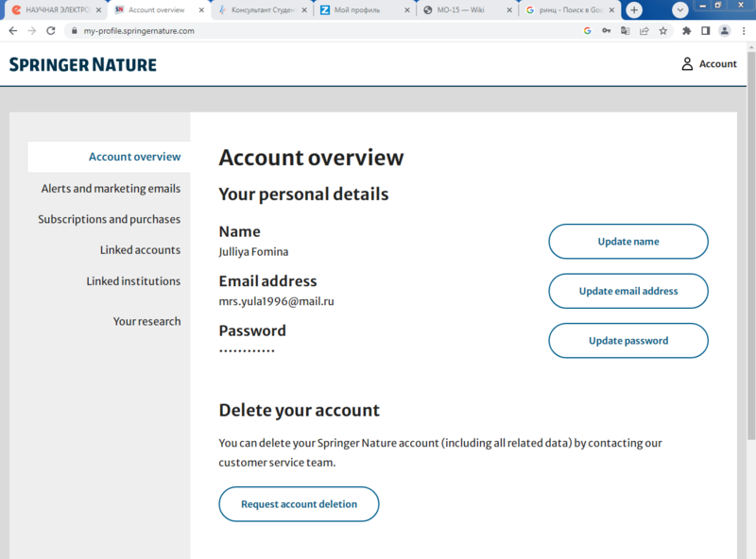Open Linked accounts in sidebar
The width and height of the screenshot is (756, 559).
coord(140,250)
